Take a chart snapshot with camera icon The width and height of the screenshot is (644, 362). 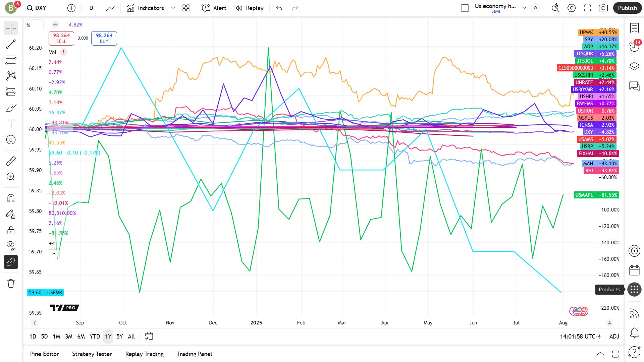point(603,8)
